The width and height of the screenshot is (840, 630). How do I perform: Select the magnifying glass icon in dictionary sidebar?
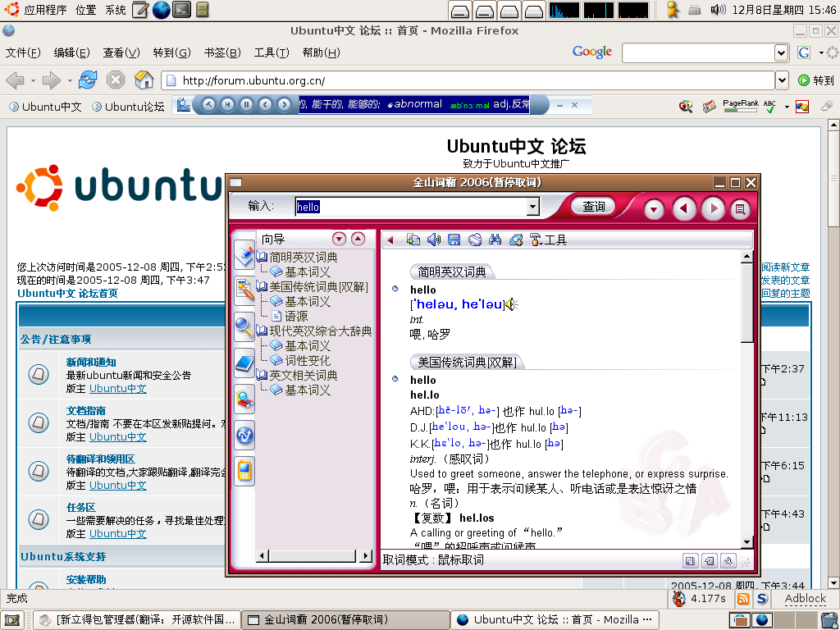pyautogui.click(x=244, y=326)
